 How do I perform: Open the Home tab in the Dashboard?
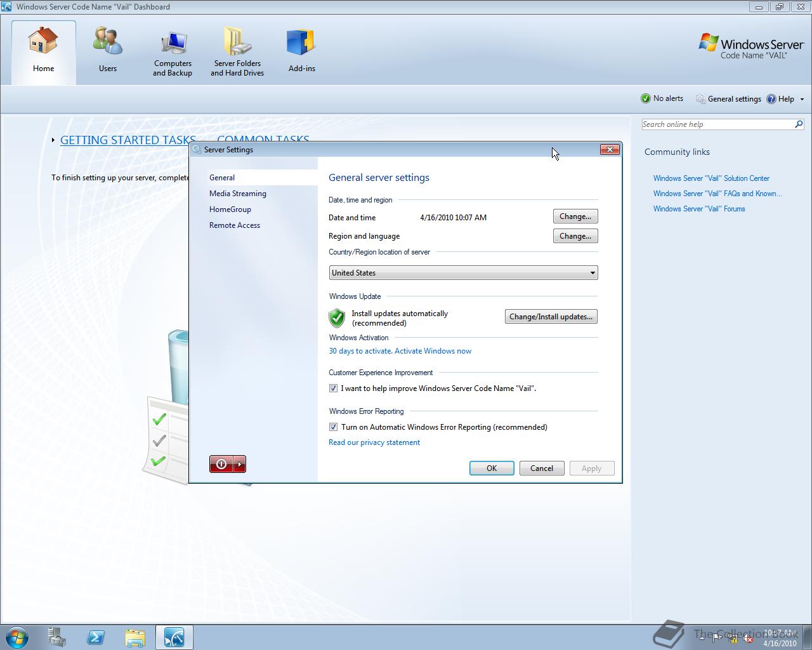43,52
